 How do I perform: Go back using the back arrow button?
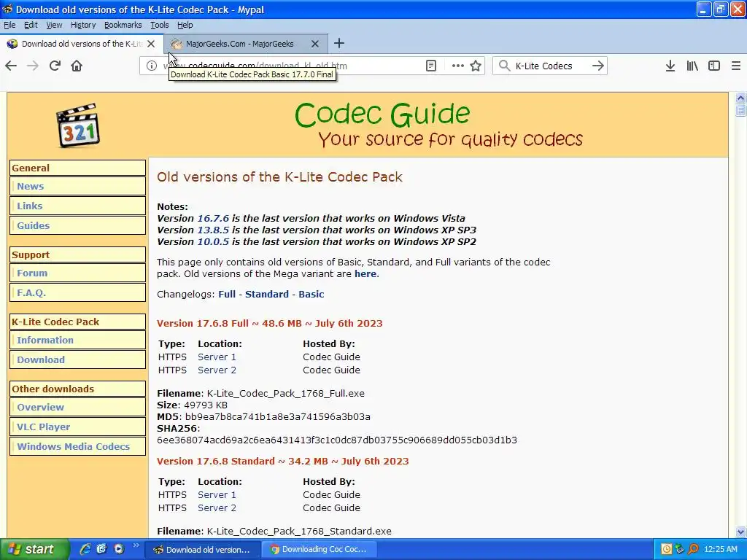pos(11,66)
